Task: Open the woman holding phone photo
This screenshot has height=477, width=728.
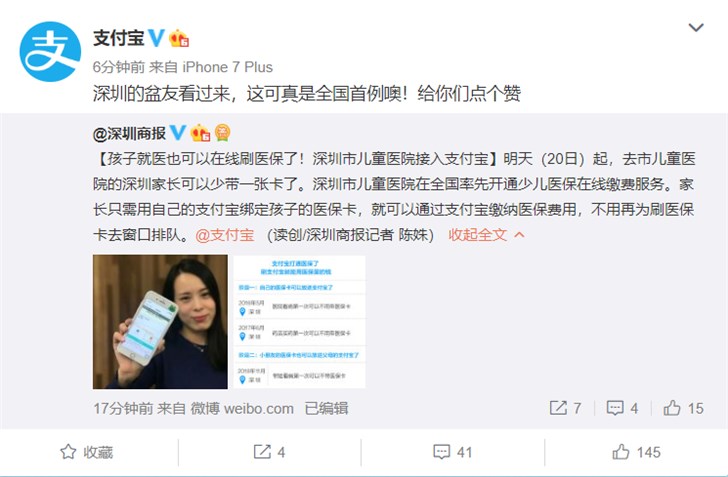Action: coord(160,321)
